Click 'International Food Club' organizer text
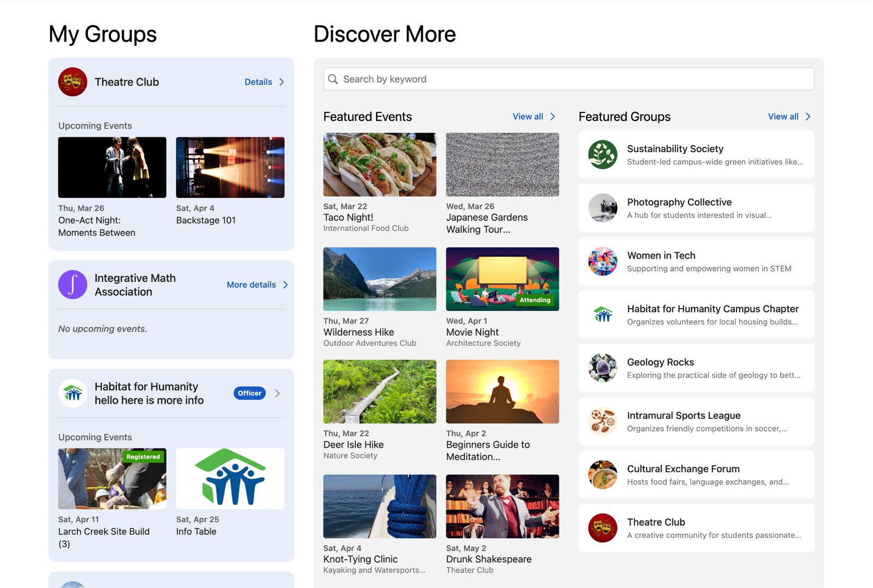Screen dimensions: 873x588 [366, 229]
